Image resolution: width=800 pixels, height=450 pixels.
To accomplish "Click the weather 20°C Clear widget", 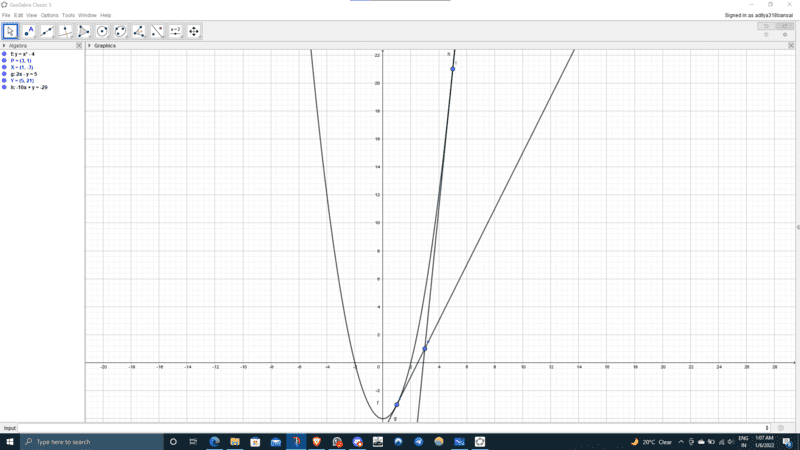I will 652,442.
